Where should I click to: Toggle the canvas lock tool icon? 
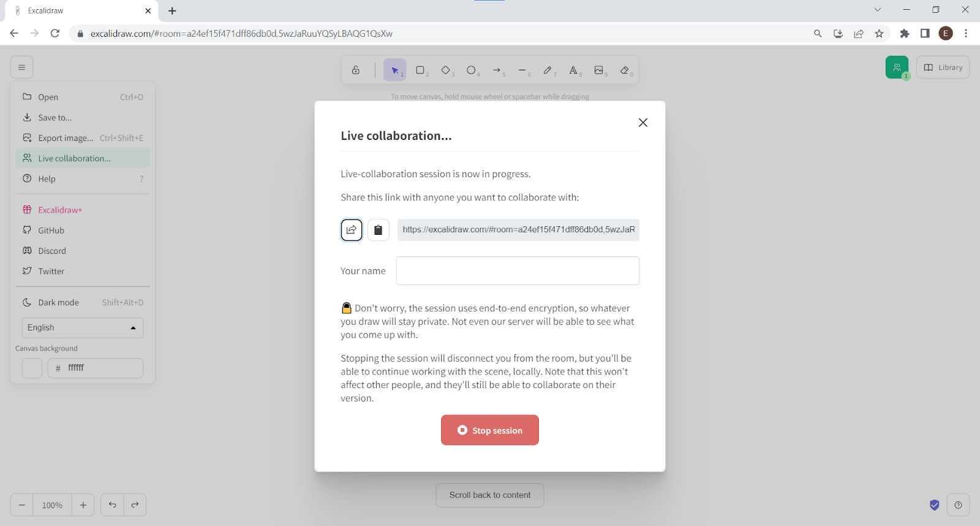pyautogui.click(x=356, y=70)
